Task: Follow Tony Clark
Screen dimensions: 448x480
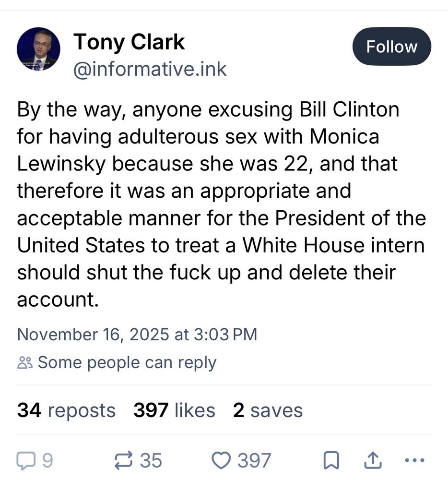Action: click(x=392, y=47)
